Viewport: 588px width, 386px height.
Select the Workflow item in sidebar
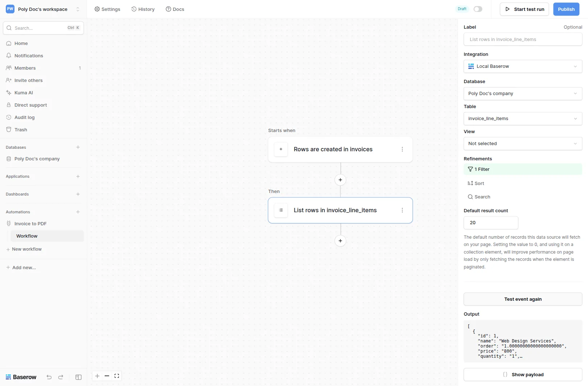(47, 236)
